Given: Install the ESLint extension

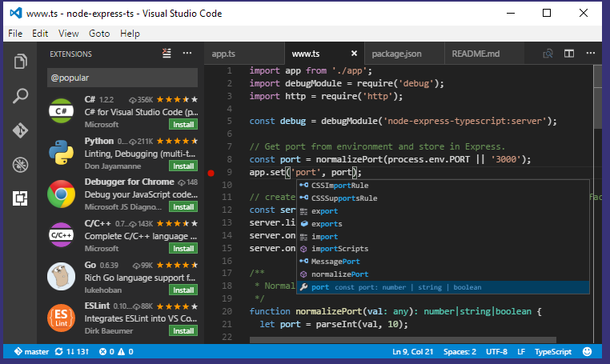Looking at the screenshot, I should point(183,331).
